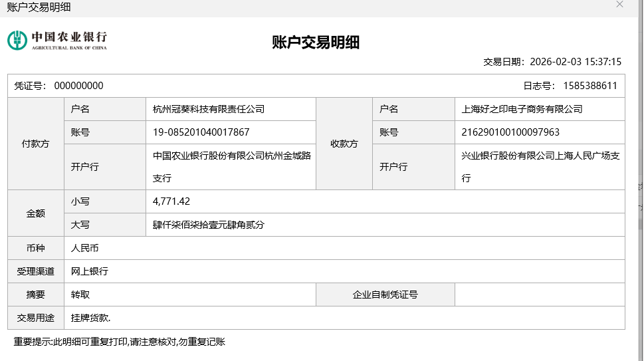Click the log number 1585388611

[x=590, y=86]
